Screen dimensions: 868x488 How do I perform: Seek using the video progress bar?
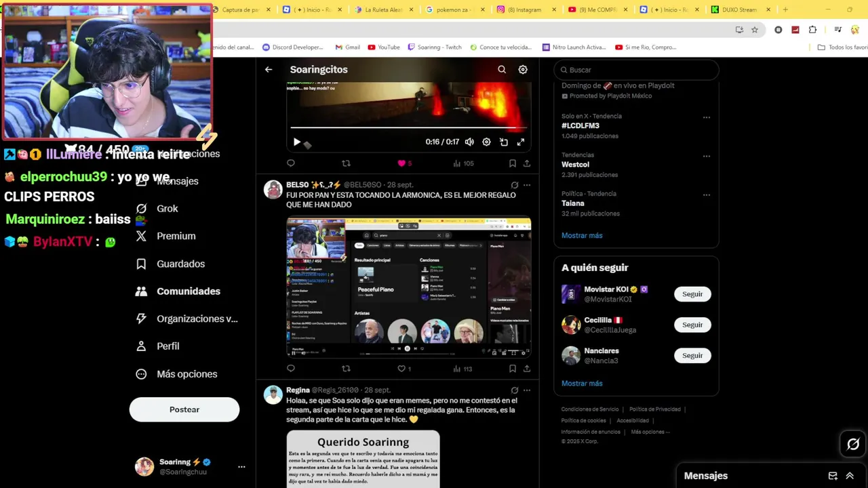tap(408, 127)
